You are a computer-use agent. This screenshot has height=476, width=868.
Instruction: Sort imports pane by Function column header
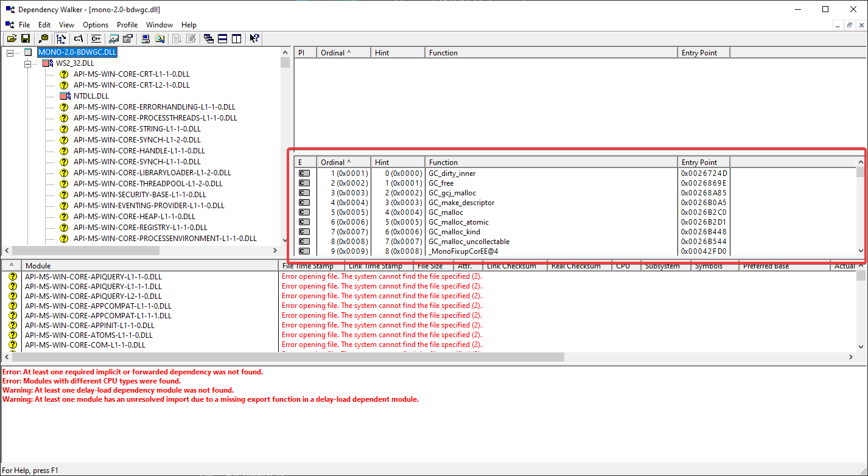tap(551, 53)
